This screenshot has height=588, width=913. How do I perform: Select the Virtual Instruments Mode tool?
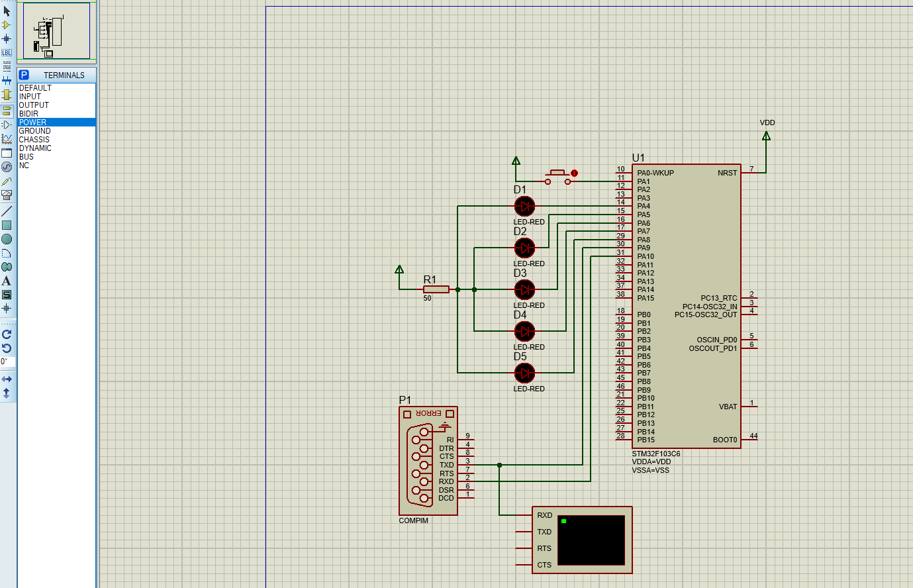(7, 195)
